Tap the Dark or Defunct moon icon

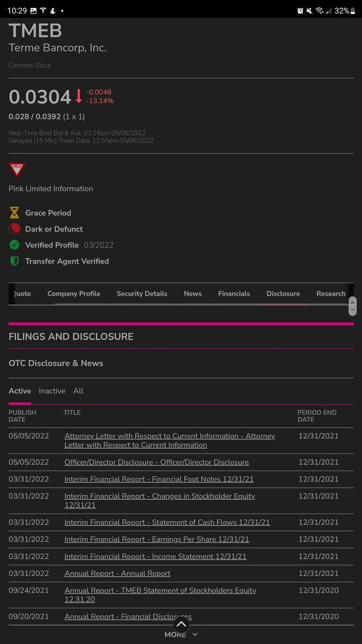pyautogui.click(x=15, y=229)
